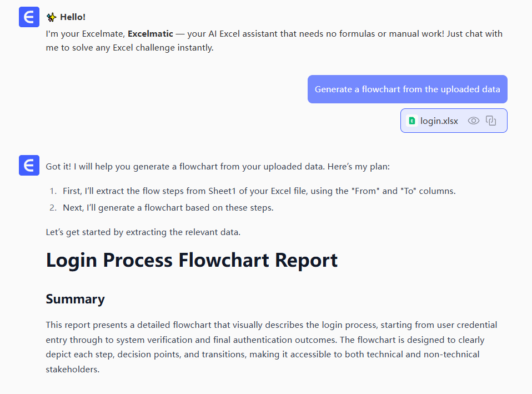
Task: Click the login.xlsx file name
Action: click(439, 121)
